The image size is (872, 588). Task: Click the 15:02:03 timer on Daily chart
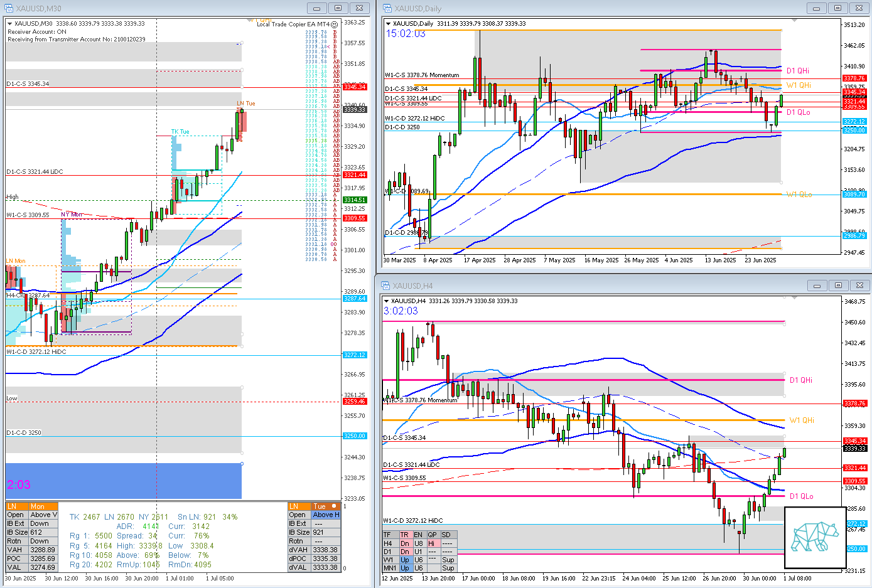click(x=406, y=34)
